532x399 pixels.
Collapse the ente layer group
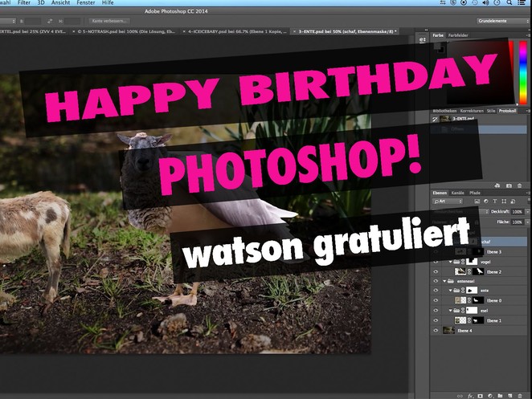point(451,291)
